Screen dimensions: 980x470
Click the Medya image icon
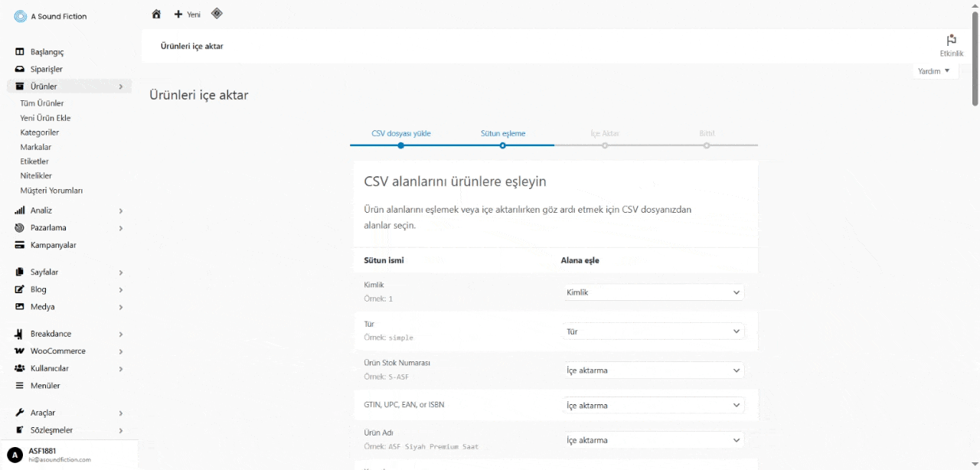(x=20, y=307)
